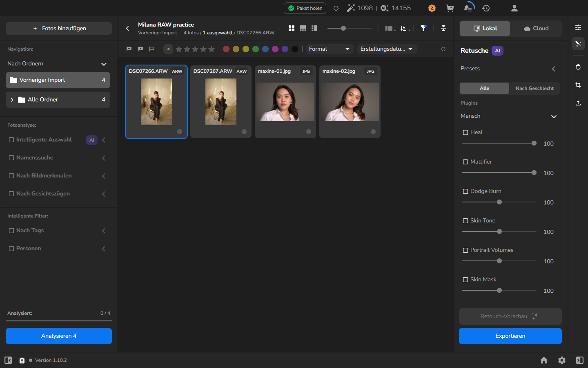Open the sort order icon

click(x=403, y=28)
